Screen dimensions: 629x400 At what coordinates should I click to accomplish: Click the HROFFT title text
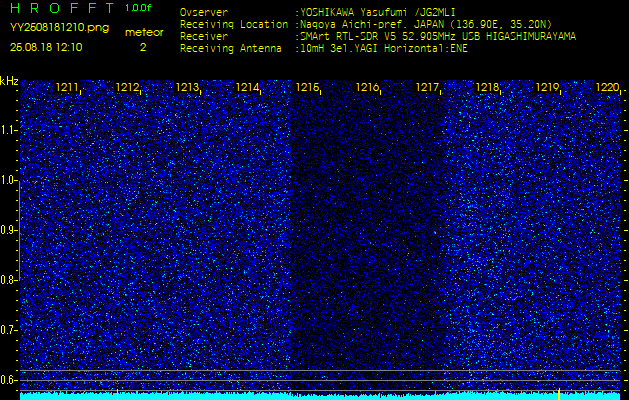point(63,8)
